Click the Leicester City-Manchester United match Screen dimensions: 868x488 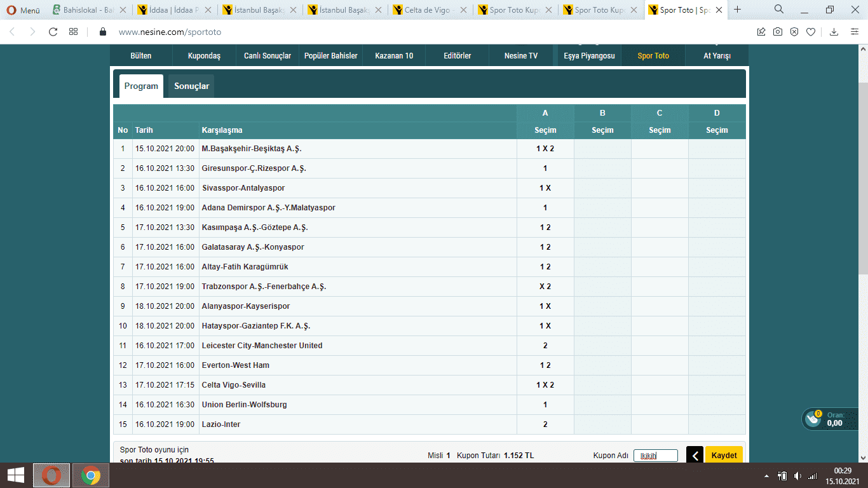262,346
